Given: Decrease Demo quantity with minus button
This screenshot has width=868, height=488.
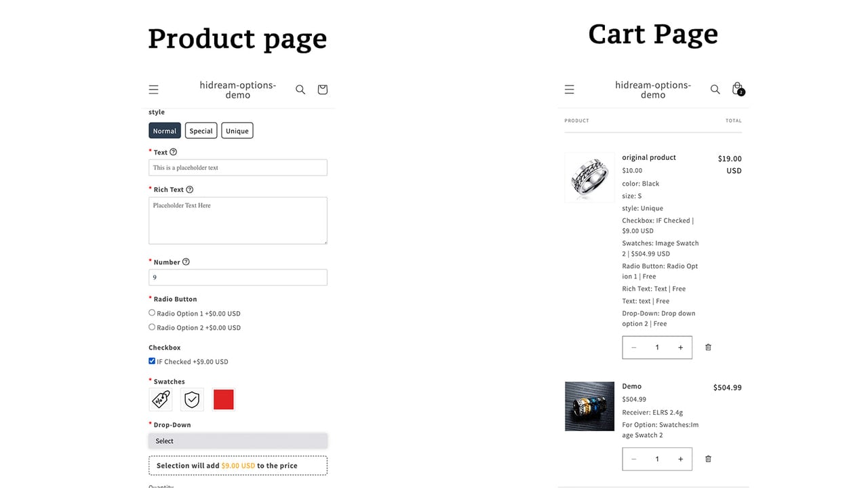Looking at the screenshot, I should click(634, 459).
